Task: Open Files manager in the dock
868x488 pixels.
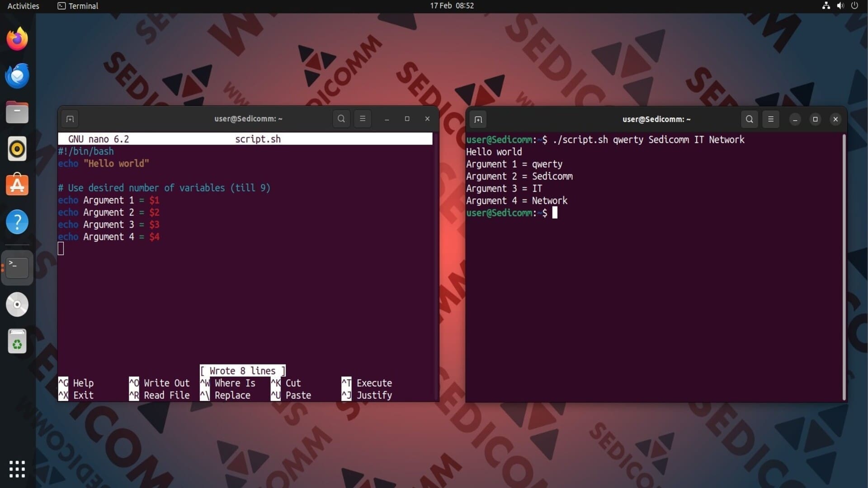Action: 17,112
